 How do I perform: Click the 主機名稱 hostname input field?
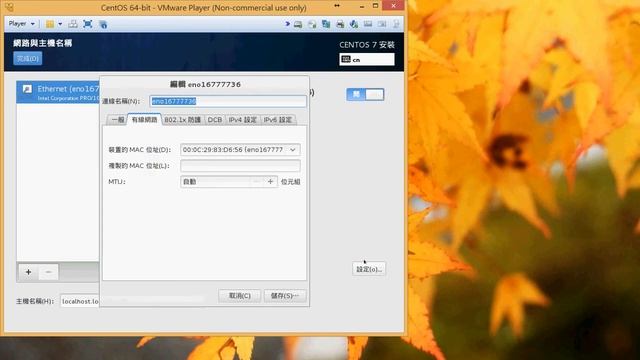pos(80,301)
